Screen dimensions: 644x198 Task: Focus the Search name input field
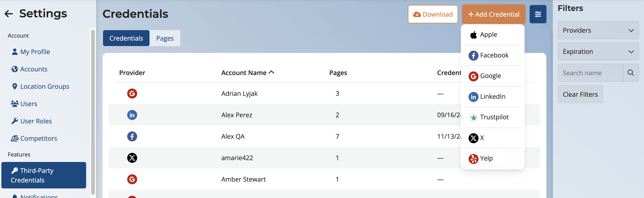590,73
